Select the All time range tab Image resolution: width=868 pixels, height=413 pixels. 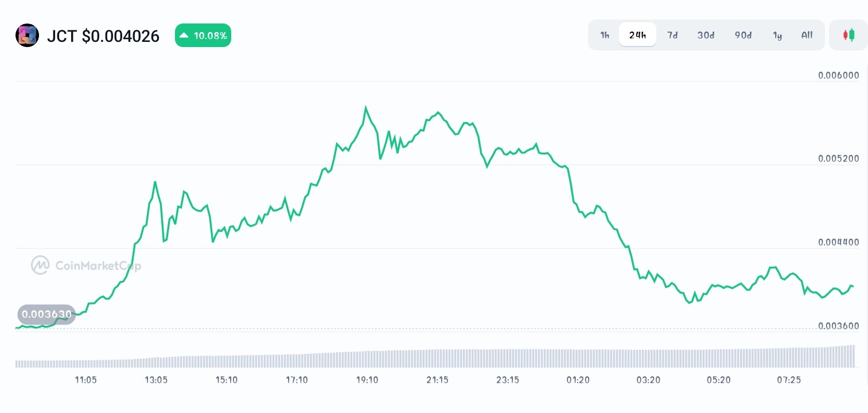pyautogui.click(x=807, y=35)
